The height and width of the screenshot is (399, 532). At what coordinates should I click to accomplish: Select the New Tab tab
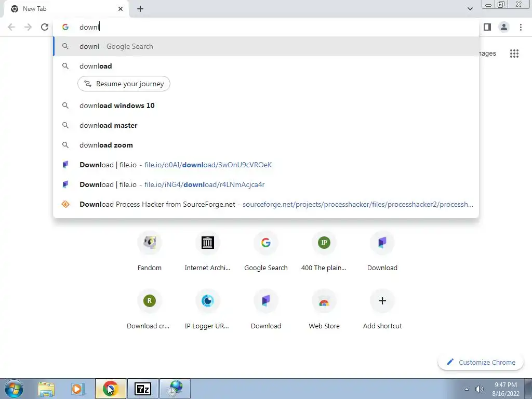pos(66,9)
